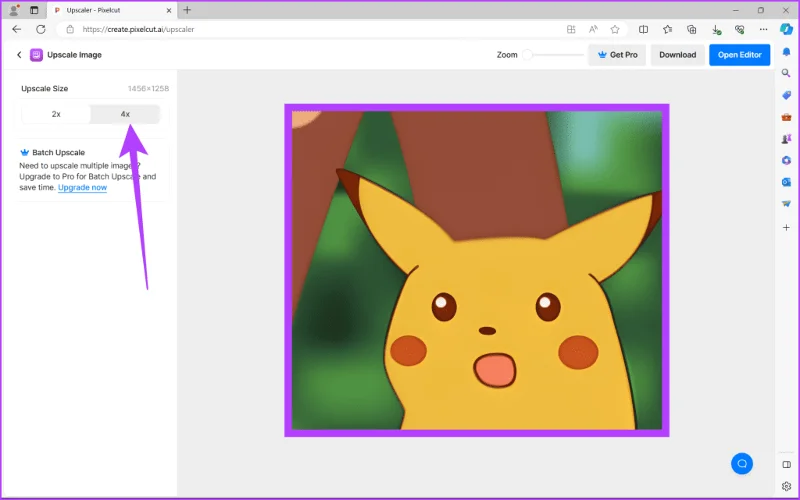The height and width of the screenshot is (500, 800).
Task: Minimize the browser window
Action: pos(736,10)
